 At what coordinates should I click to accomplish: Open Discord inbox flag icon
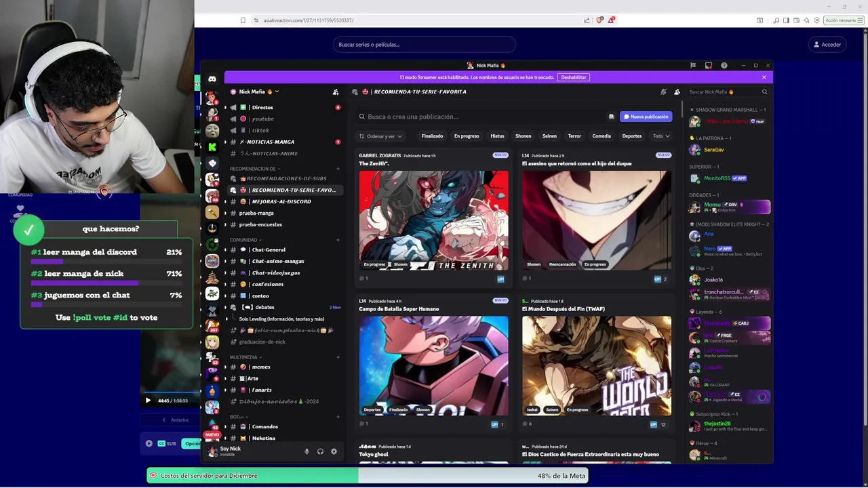(x=693, y=66)
